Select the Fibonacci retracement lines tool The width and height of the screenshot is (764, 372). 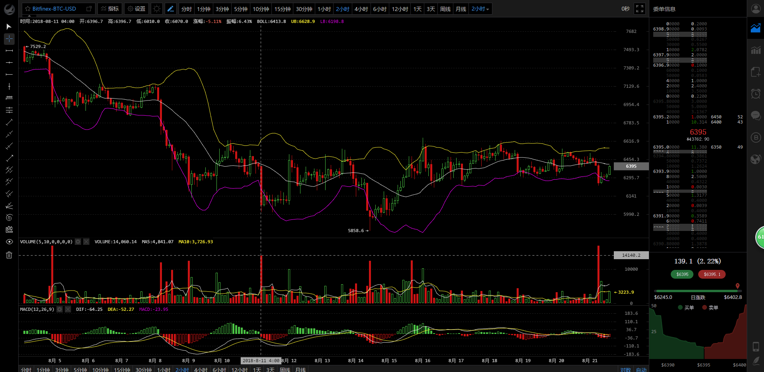tap(9, 110)
